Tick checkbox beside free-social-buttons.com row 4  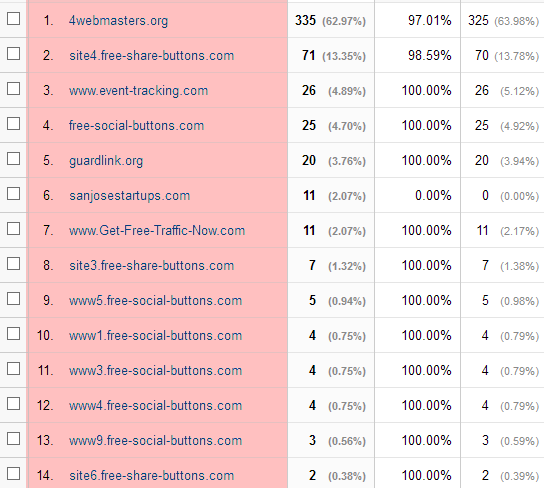(x=13, y=124)
